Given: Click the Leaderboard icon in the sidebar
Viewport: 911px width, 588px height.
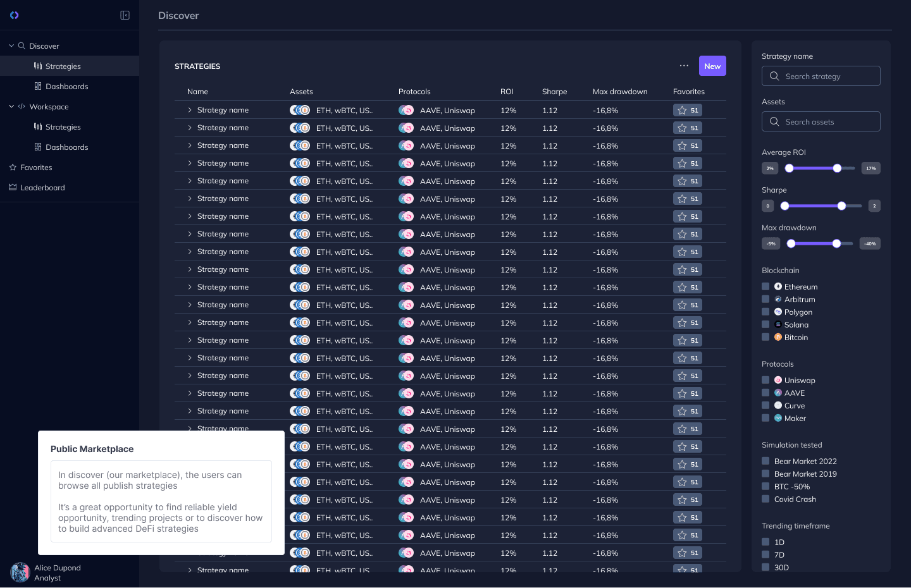Looking at the screenshot, I should 13,187.
